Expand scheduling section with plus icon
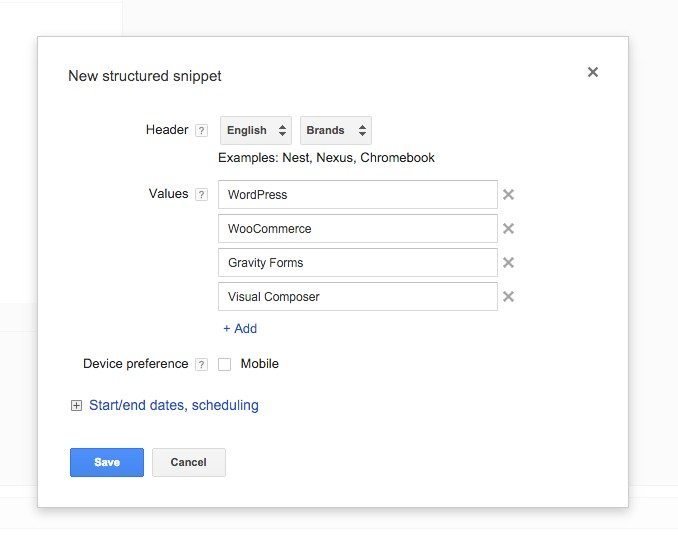This screenshot has height=547, width=678. pyautogui.click(x=76, y=406)
